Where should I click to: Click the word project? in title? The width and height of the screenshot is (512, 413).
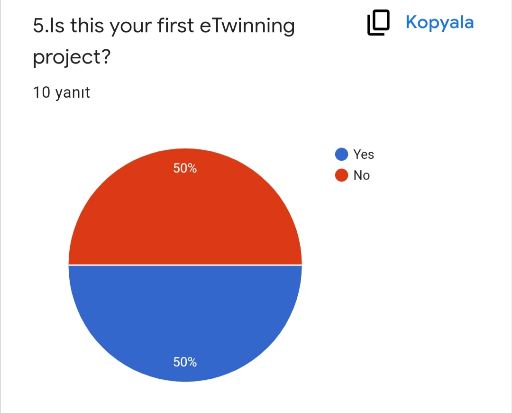coord(72,57)
